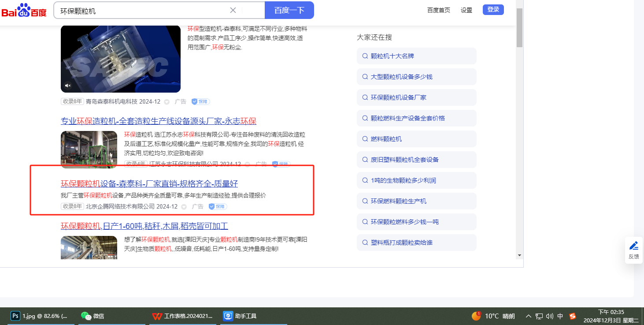This screenshot has width=644, height=325.
Task: Show hidden system tray icons
Action: coord(529,316)
